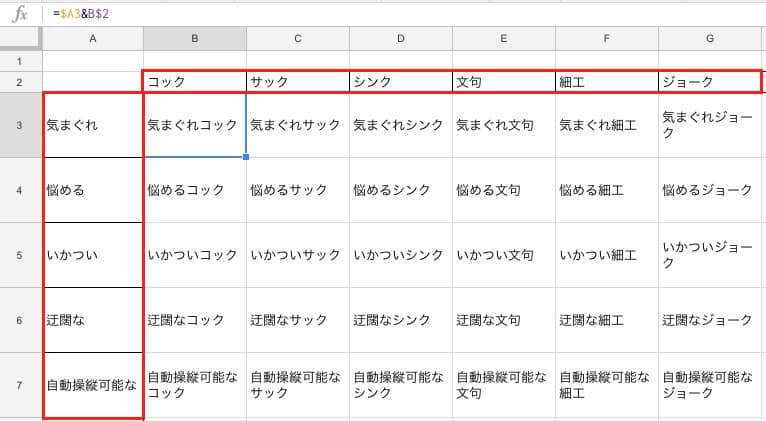Click cell 迂闊なコック
The image size is (766, 421).
195,320
